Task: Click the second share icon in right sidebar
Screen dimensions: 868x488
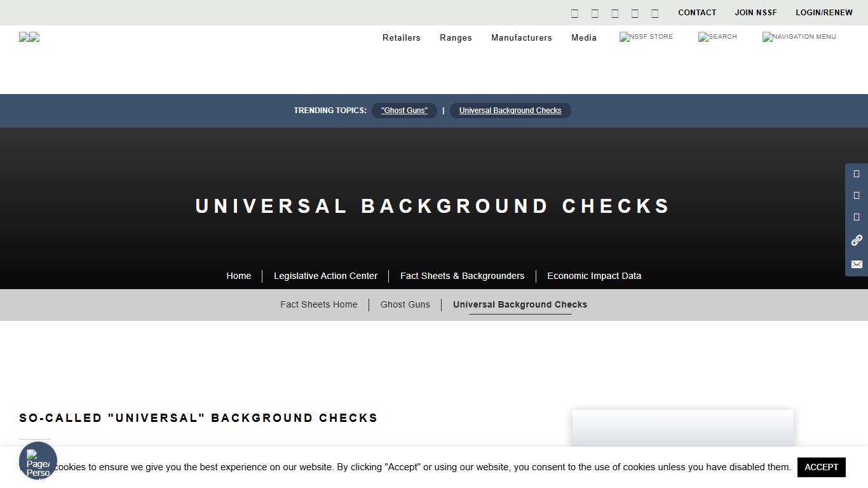Action: [856, 196]
